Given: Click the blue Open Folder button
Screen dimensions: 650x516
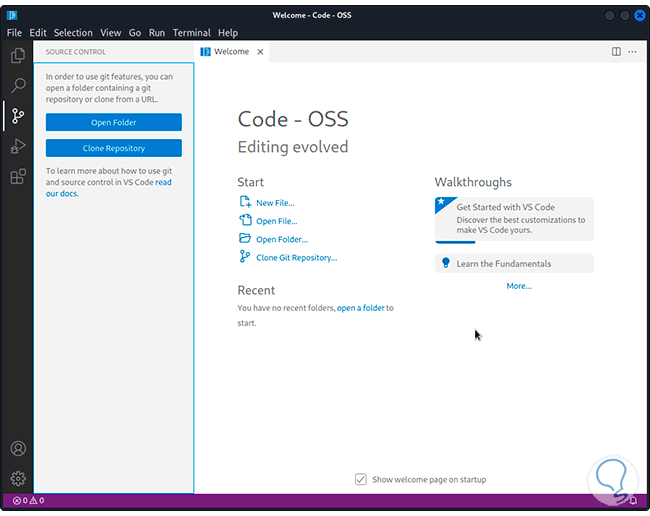Looking at the screenshot, I should [x=113, y=122].
